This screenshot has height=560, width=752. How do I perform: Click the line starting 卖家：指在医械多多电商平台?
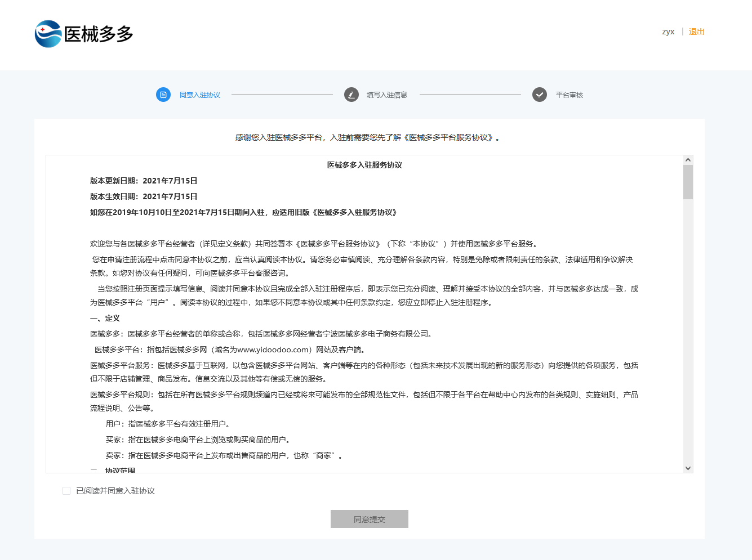coord(225,455)
